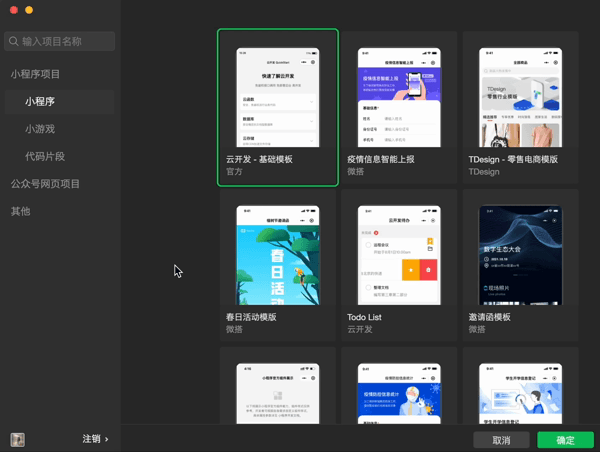This screenshot has height=452, width=600.
Task: Choose 代码片段 in the sidebar
Action: (45, 157)
